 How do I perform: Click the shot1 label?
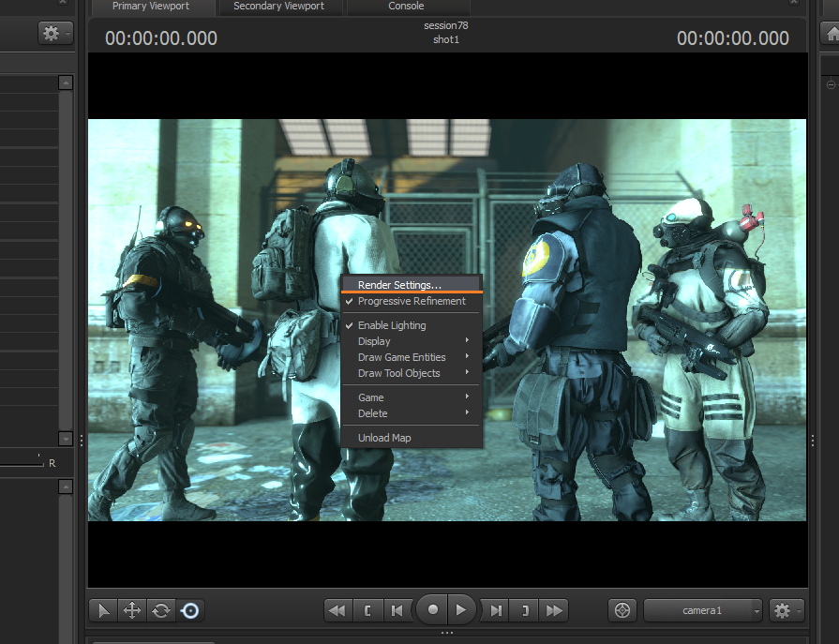(x=445, y=39)
